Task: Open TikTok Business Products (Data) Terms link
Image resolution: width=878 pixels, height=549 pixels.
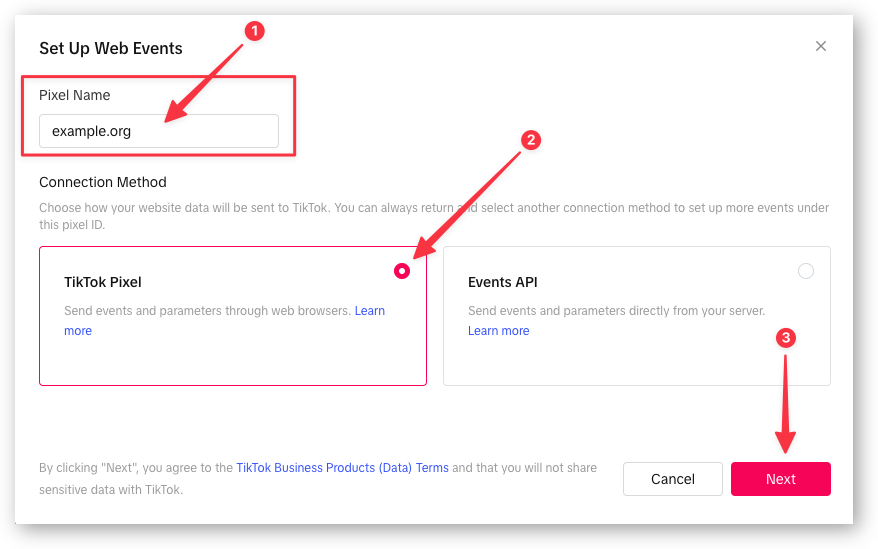Action: [342, 467]
